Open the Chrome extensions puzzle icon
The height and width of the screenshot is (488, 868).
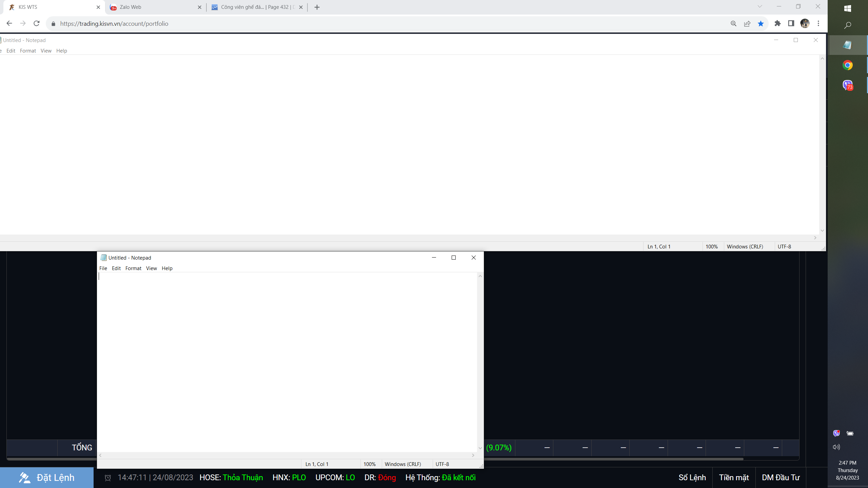[x=777, y=23]
